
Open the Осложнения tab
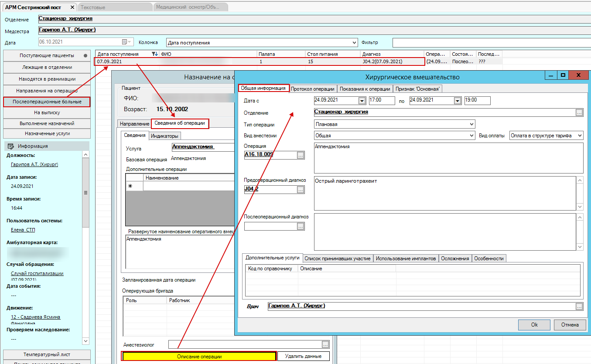tap(455, 259)
